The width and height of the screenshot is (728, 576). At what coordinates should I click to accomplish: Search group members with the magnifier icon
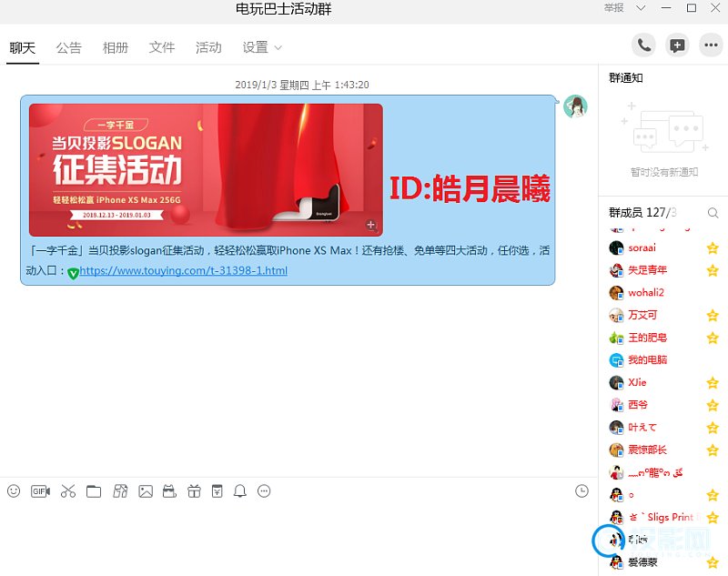(713, 213)
